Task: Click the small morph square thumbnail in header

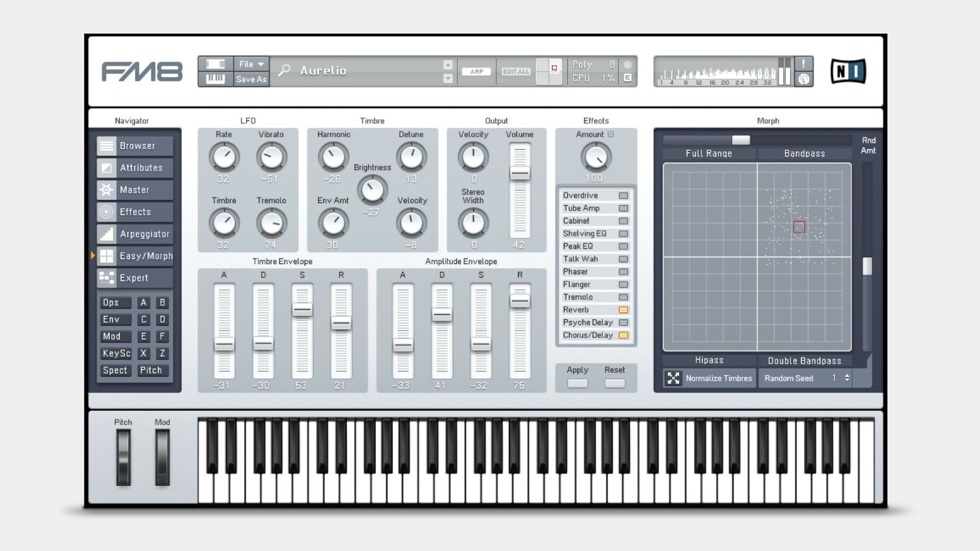Action: click(x=549, y=72)
